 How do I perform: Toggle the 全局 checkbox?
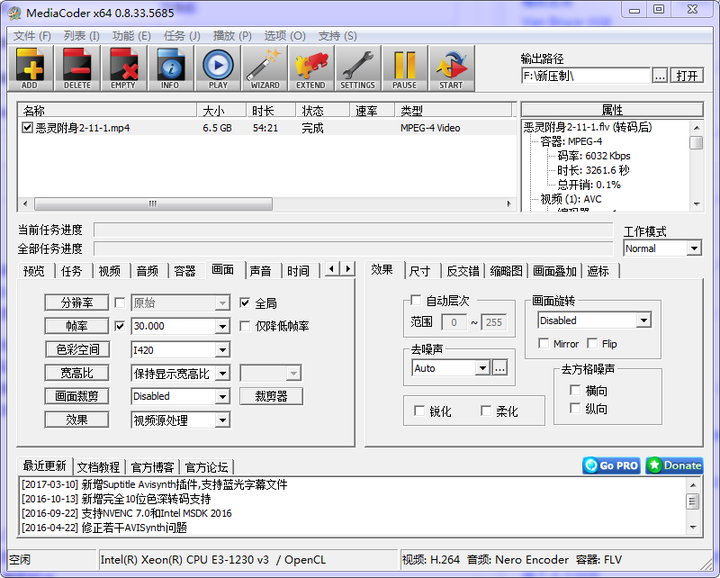click(245, 303)
